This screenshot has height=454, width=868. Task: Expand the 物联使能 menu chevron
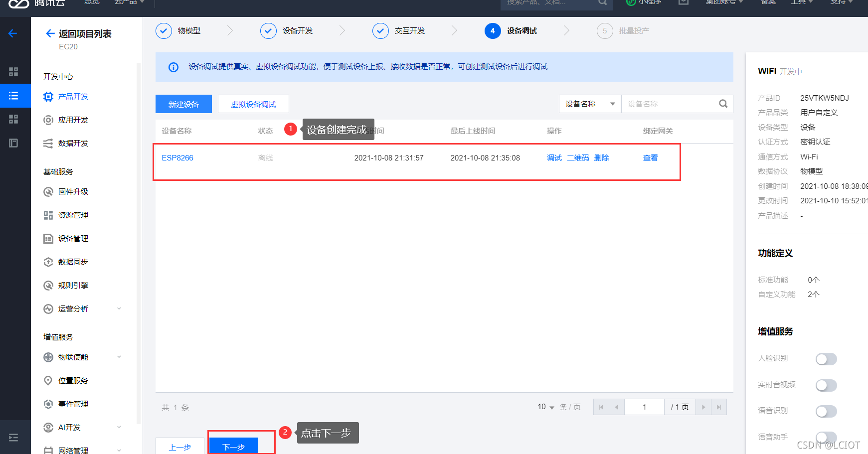[x=119, y=357]
